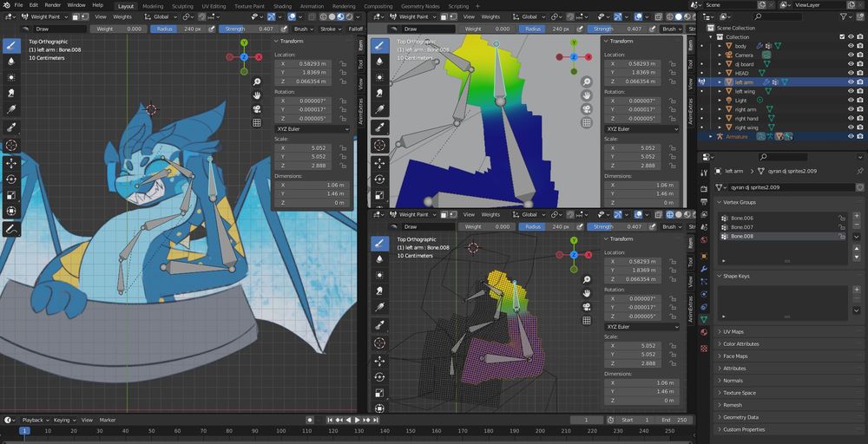The height and width of the screenshot is (444, 868).
Task: Select the Gradient tool in the left viewport
Action: tap(11, 109)
